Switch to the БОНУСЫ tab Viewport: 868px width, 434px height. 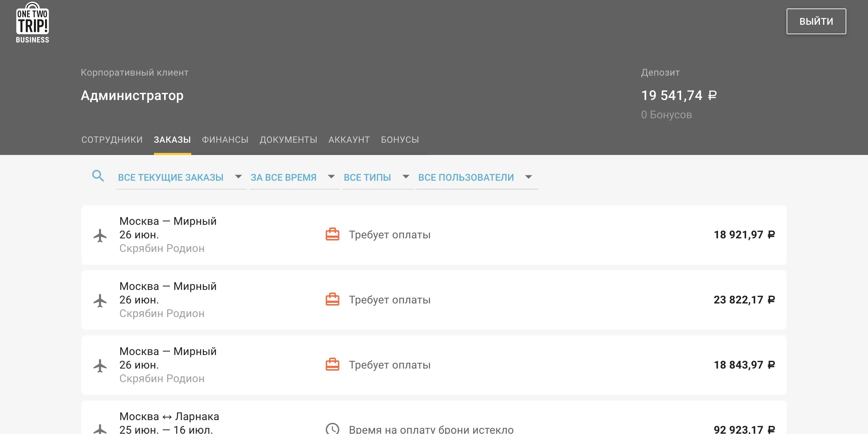click(x=400, y=140)
